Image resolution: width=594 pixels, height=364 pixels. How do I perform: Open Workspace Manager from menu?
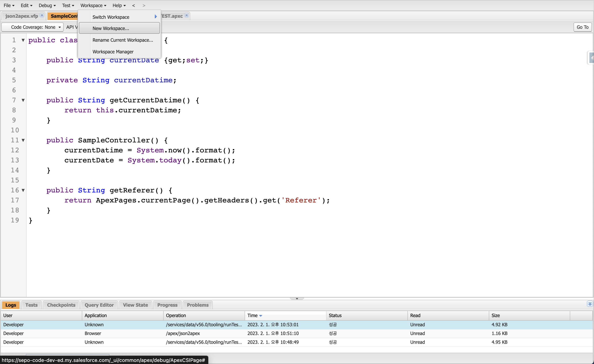pyautogui.click(x=113, y=51)
